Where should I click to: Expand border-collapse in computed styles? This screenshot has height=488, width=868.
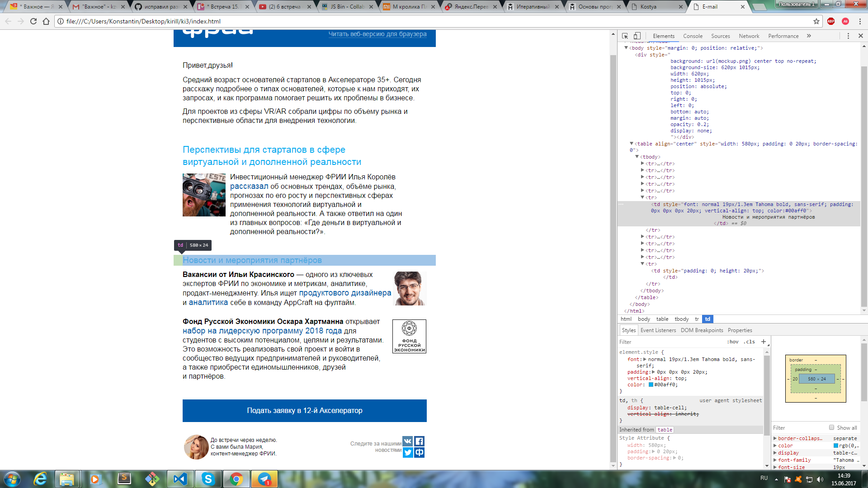click(775, 438)
